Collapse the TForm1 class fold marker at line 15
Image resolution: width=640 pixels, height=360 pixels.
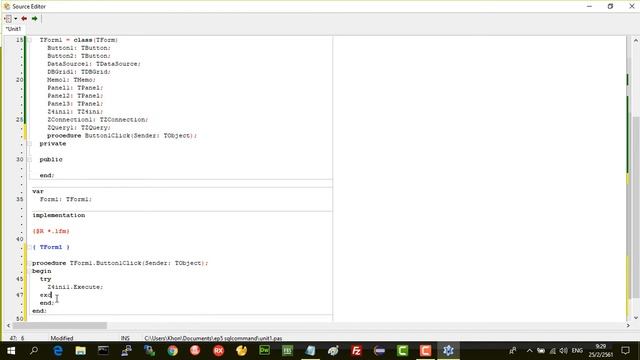(x=29, y=40)
